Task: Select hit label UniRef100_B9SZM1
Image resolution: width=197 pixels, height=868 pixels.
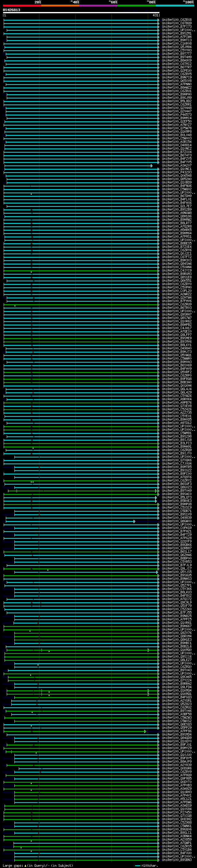Action: point(177,33)
